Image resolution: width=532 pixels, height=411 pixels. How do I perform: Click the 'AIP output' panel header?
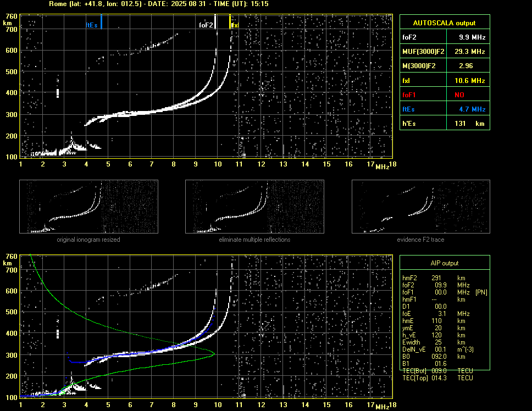click(445, 263)
